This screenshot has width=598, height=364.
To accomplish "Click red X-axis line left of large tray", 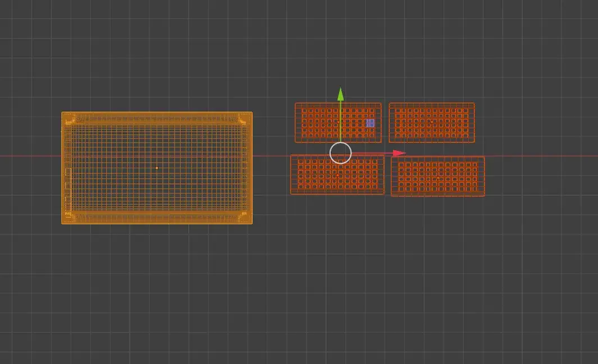I will (28, 156).
